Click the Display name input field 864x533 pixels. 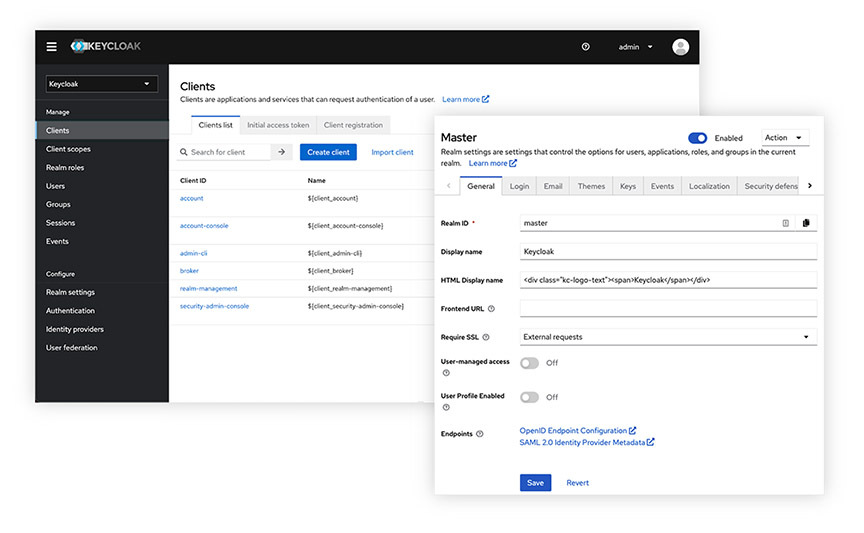668,252
